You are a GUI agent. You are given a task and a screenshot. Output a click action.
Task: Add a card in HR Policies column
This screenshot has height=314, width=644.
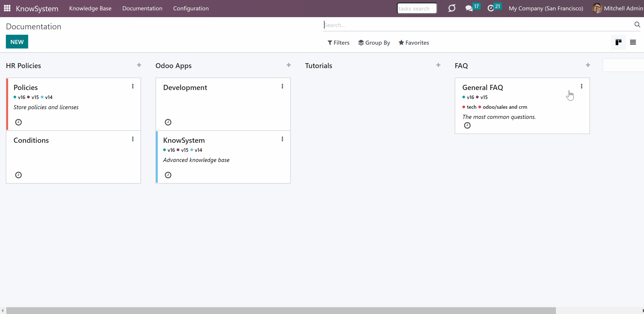[139, 65]
